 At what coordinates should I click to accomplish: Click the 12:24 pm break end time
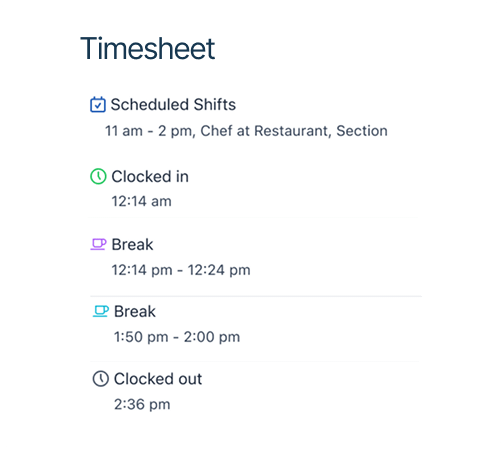coord(219,270)
